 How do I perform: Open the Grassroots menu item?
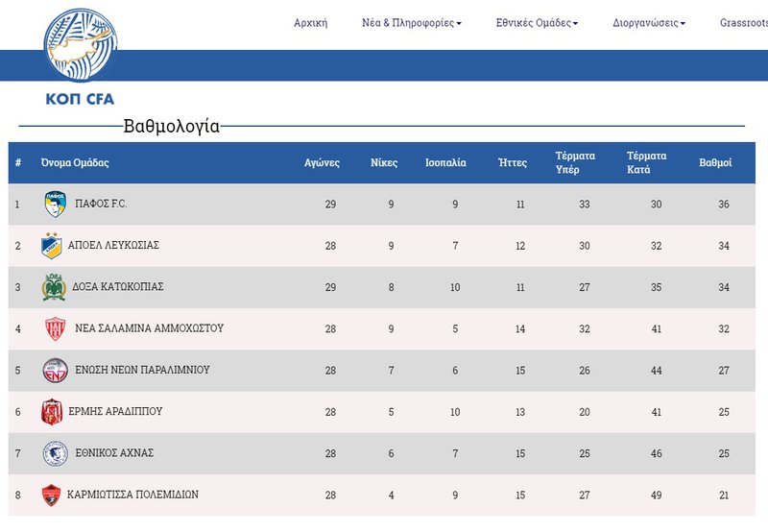tap(743, 23)
